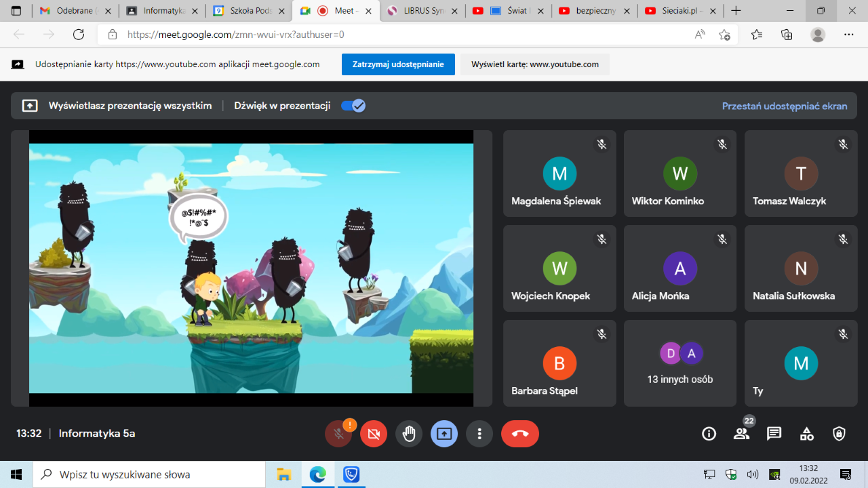This screenshot has width=868, height=488.
Task: Open browser Settings and more ellipsis menu
Action: click(848, 35)
